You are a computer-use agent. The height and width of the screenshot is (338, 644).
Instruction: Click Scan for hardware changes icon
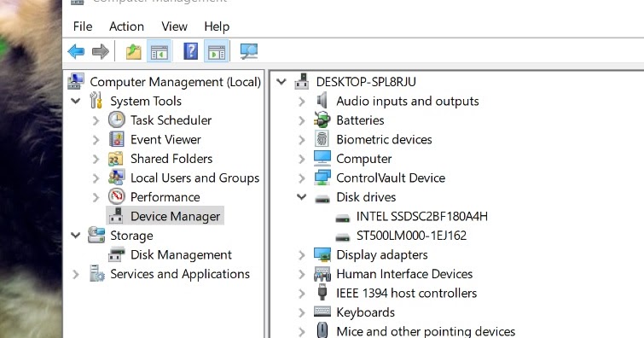(x=249, y=51)
